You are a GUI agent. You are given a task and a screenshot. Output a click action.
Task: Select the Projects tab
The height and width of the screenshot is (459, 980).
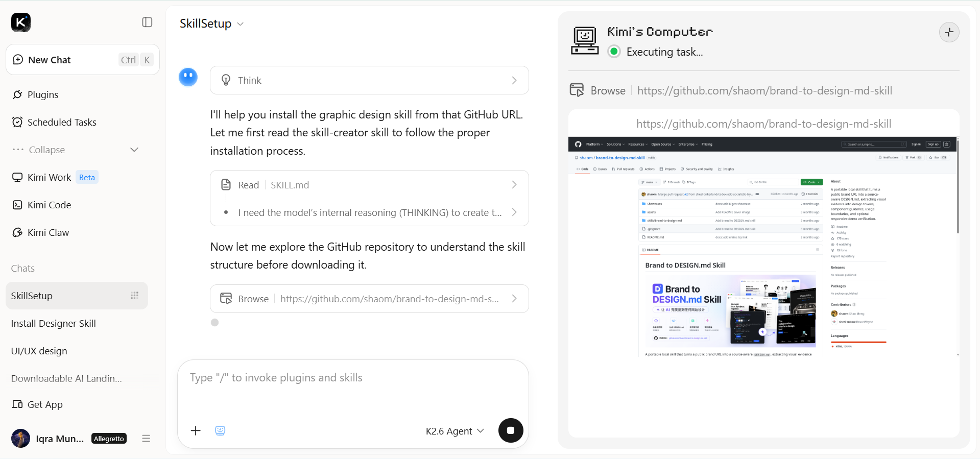(x=667, y=169)
